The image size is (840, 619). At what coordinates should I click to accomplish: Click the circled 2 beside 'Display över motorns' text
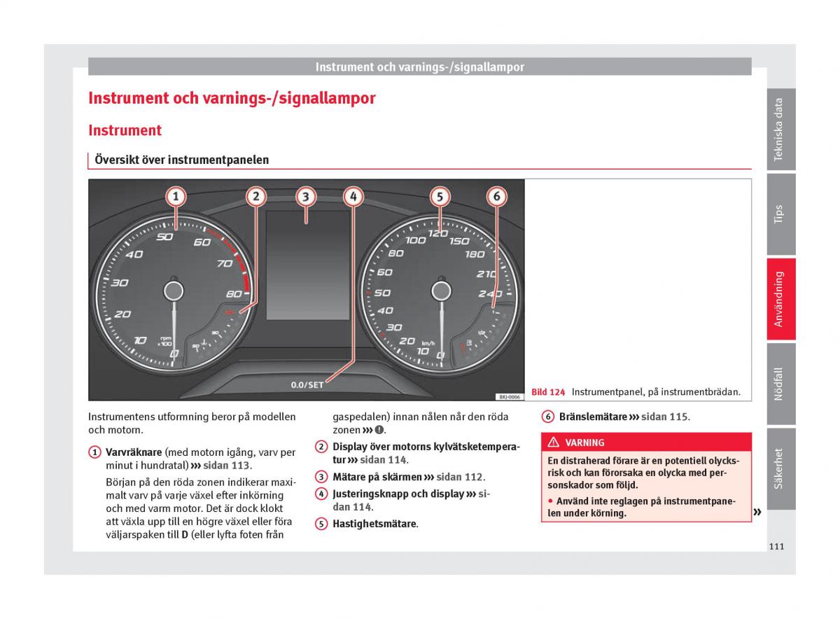point(321,447)
